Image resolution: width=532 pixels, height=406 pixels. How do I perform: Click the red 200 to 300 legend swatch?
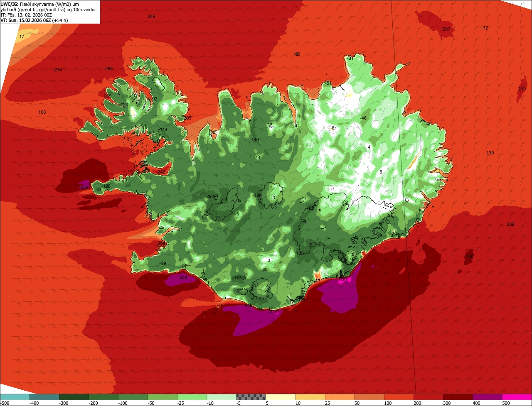click(x=429, y=397)
